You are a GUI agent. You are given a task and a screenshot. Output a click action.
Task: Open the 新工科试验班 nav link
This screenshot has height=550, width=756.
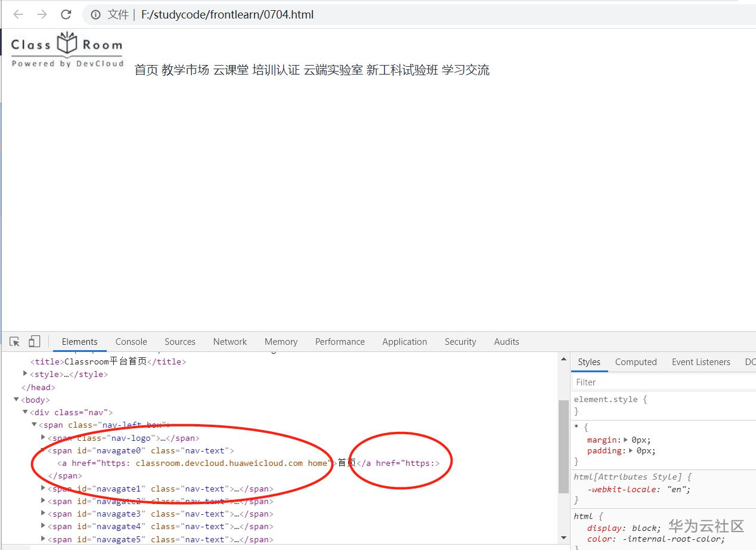(x=402, y=70)
